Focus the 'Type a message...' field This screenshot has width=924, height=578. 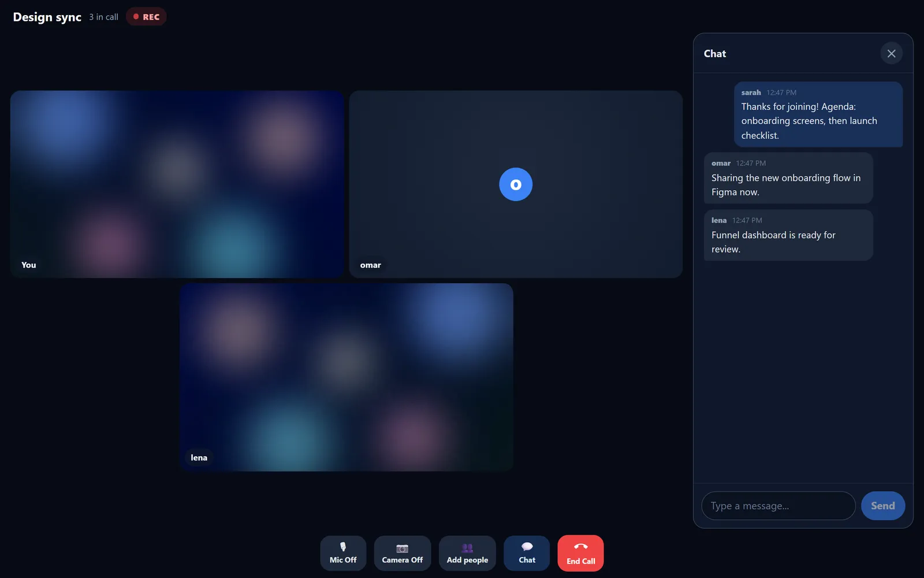click(x=778, y=506)
